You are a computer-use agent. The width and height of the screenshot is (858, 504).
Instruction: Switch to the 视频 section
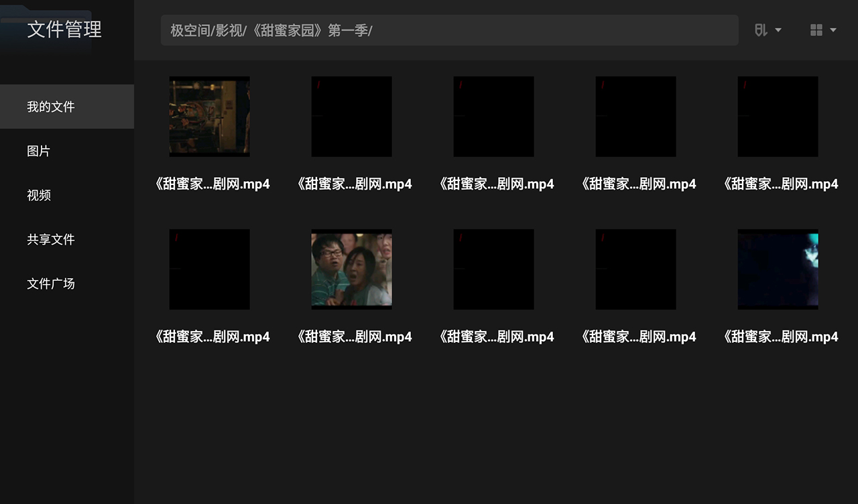tap(38, 195)
